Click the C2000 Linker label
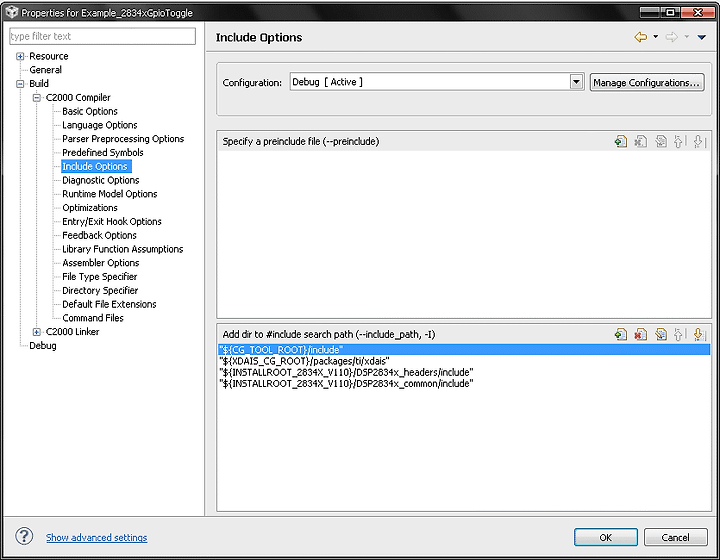The height and width of the screenshot is (560, 720). click(x=73, y=331)
